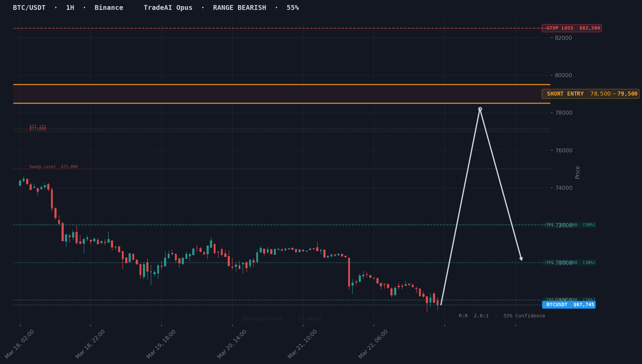Click the 55% value in the header
Image resolution: width=642 pixels, height=364 pixels.
(x=293, y=7)
